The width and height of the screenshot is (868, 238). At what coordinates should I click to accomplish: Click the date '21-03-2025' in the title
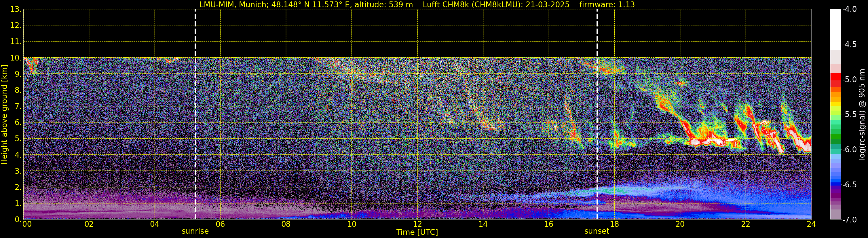(x=548, y=5)
